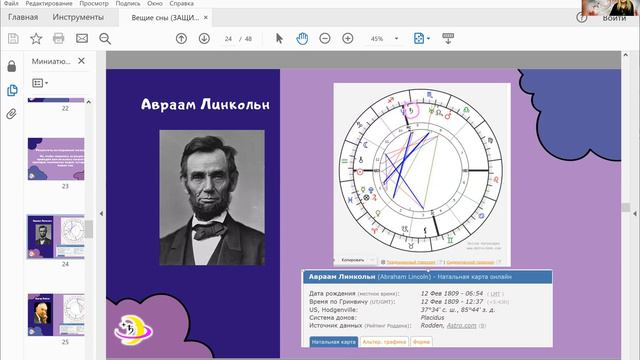Click the help question mark icon
640x360 pixels.
[x=582, y=18]
